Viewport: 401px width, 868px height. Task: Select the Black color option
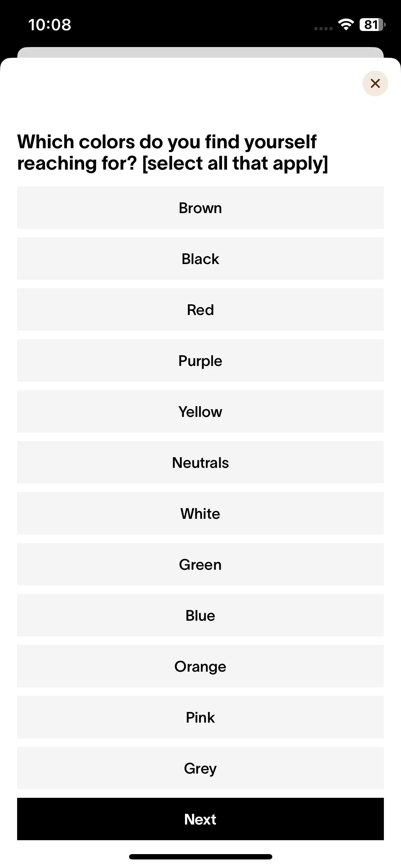(200, 259)
